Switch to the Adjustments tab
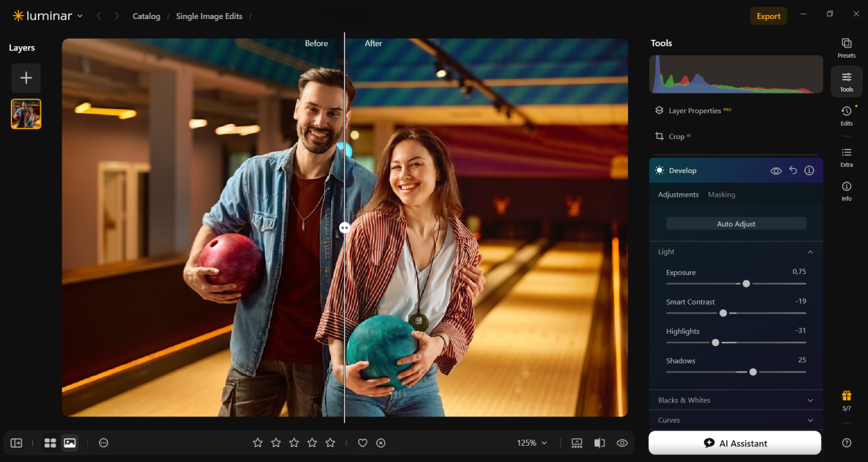This screenshot has height=462, width=868. point(678,195)
